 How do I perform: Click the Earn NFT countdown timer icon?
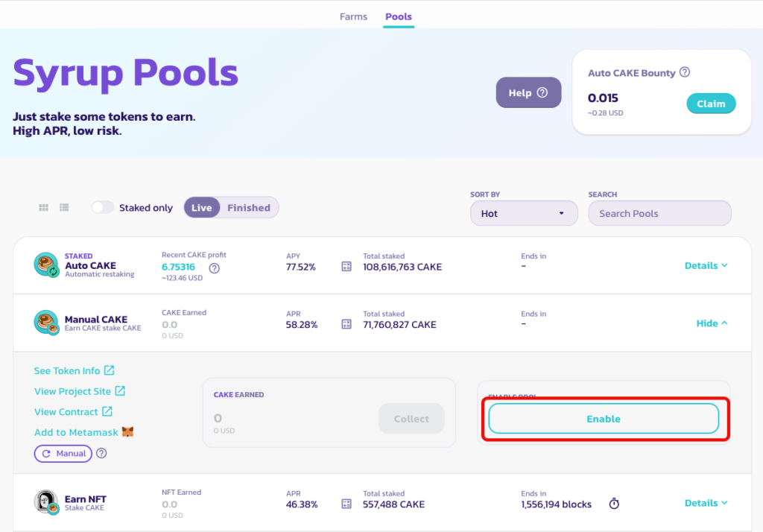coord(614,504)
